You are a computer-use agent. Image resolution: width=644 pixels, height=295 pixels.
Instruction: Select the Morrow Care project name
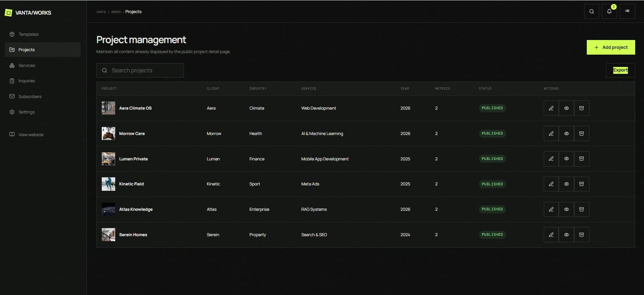coord(132,133)
